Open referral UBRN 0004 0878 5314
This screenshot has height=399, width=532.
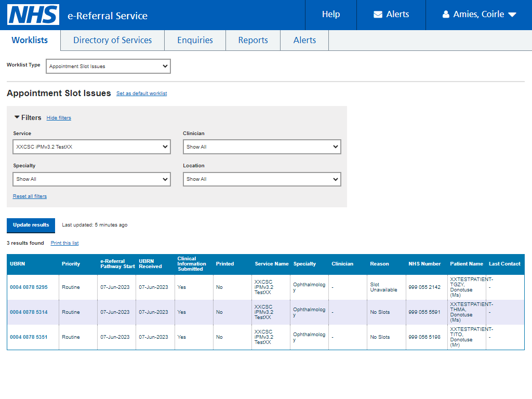(29, 312)
